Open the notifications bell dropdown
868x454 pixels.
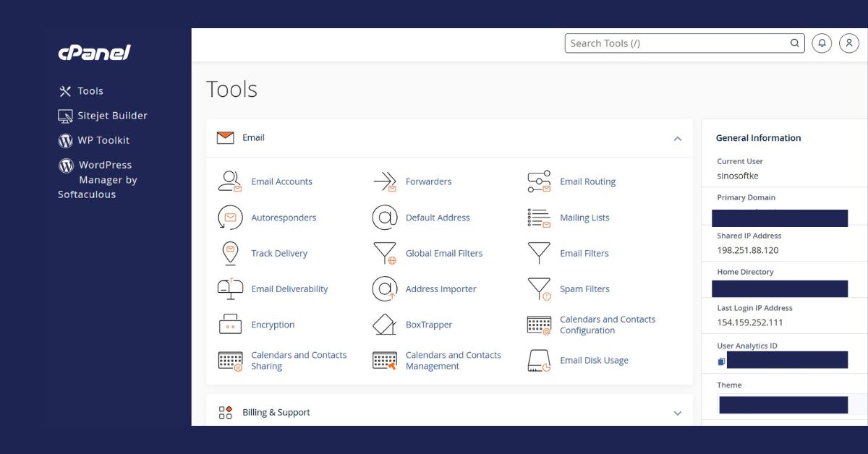(x=821, y=43)
